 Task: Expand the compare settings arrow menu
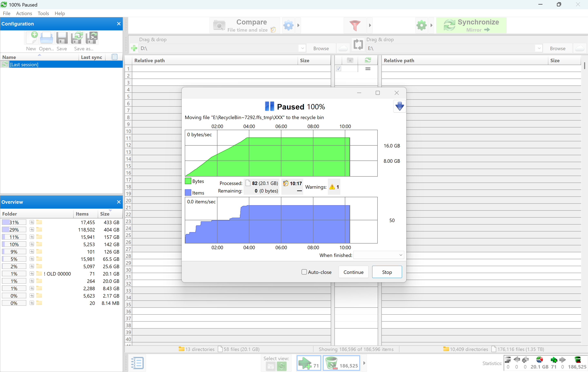(298, 25)
